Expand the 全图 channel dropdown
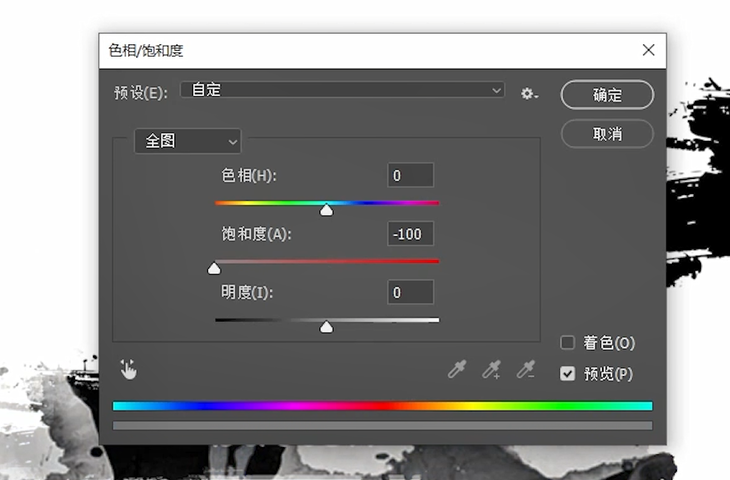730x480 pixels. coord(188,141)
